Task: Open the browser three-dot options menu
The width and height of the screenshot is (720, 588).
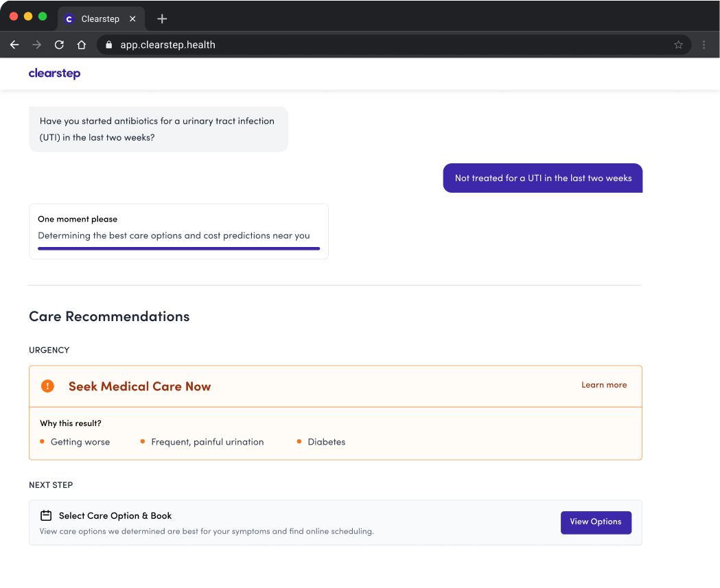Action: tap(702, 44)
